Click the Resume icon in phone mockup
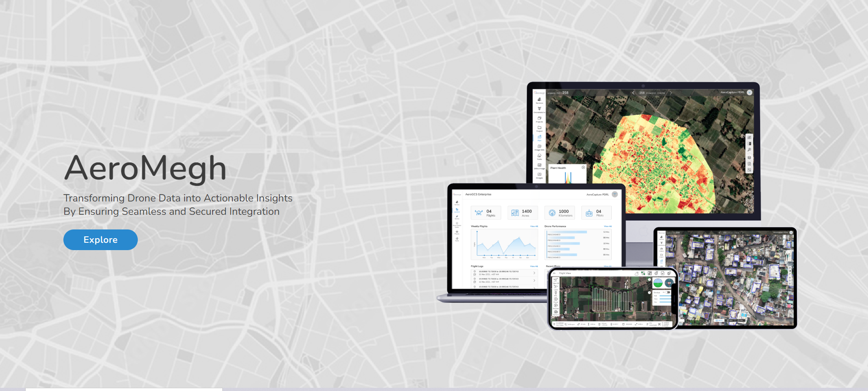 pyautogui.click(x=556, y=306)
